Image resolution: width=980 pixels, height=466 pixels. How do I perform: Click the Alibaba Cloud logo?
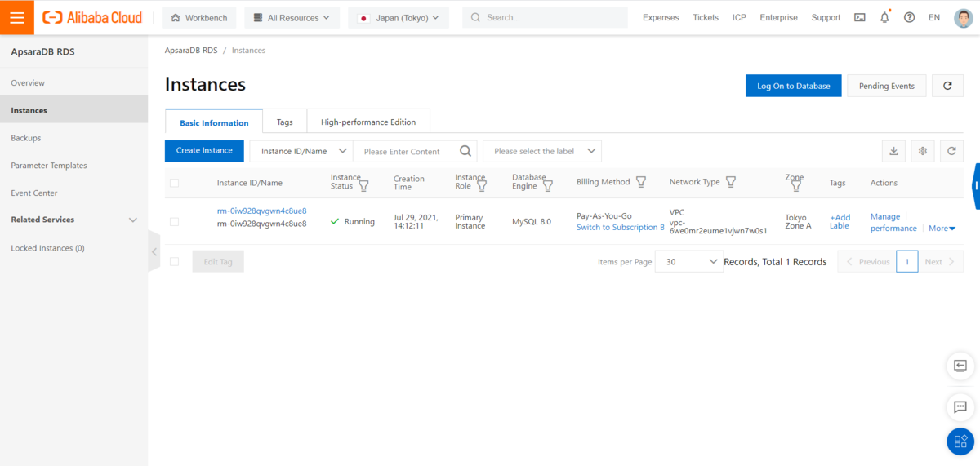(92, 17)
